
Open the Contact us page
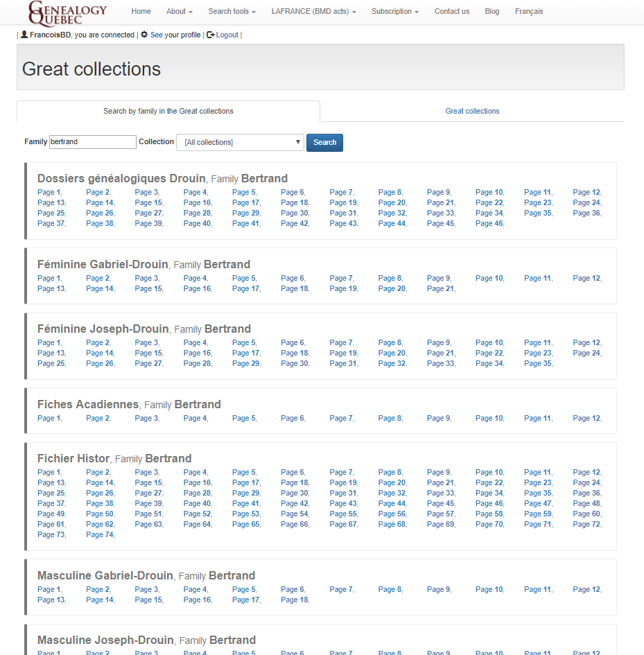coord(452,11)
